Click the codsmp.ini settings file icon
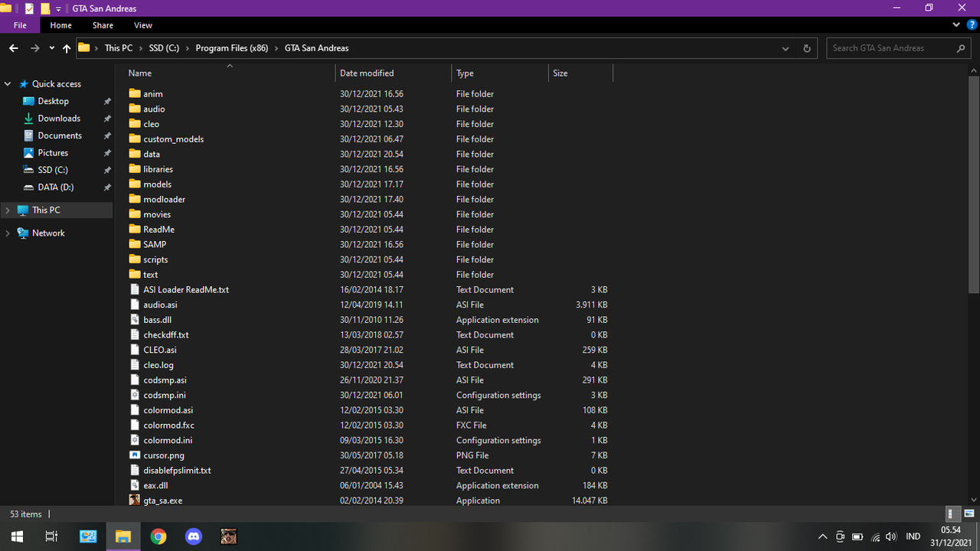980x551 pixels. [x=135, y=395]
